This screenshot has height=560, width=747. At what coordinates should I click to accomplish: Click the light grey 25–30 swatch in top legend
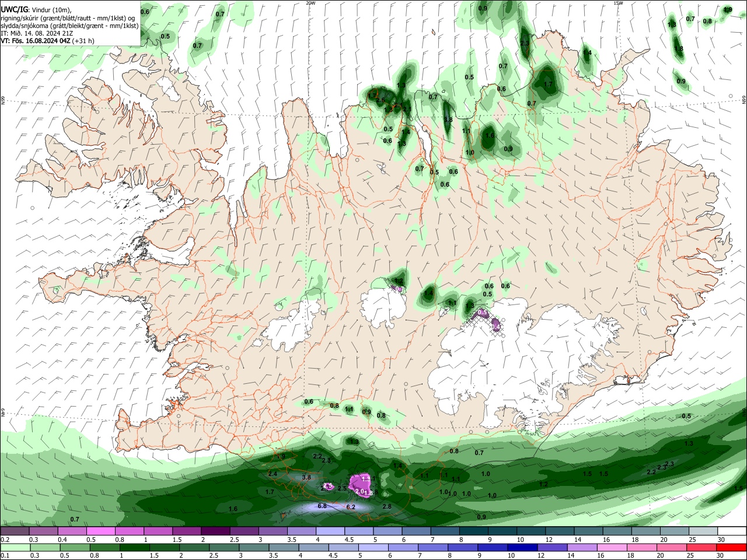coord(704,531)
